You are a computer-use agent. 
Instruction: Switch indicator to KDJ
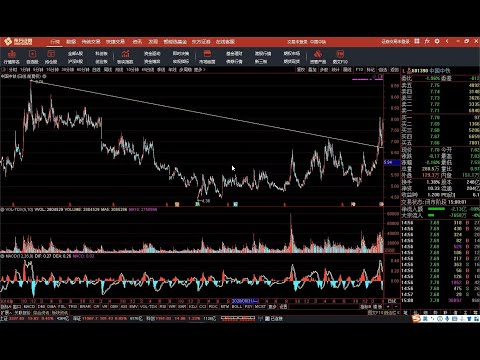point(193,306)
